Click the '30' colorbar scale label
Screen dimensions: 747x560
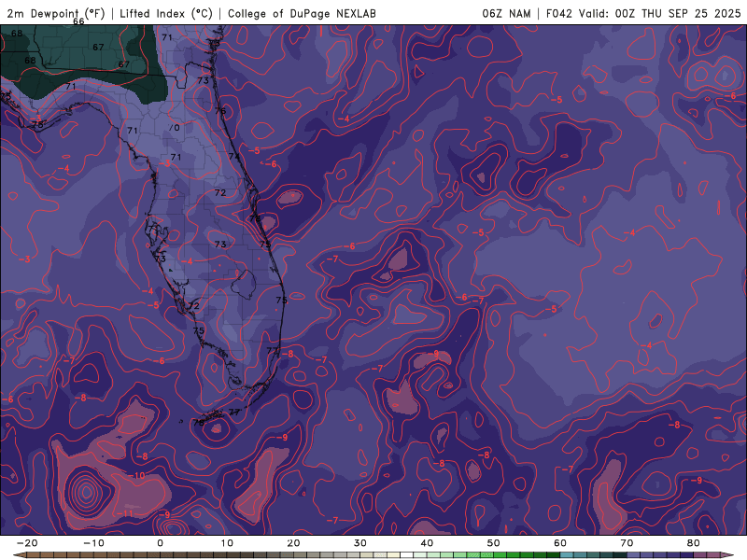(360, 543)
